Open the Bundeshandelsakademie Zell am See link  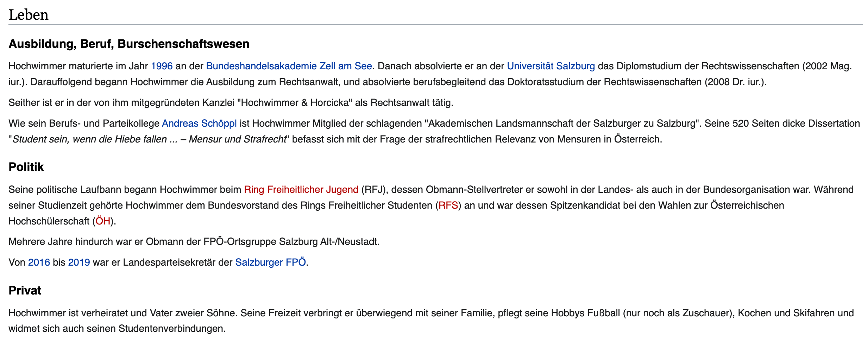point(289,66)
